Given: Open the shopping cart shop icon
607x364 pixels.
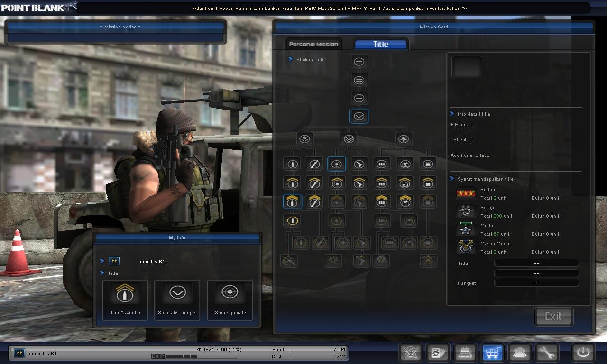Looking at the screenshot, I should coord(492,353).
